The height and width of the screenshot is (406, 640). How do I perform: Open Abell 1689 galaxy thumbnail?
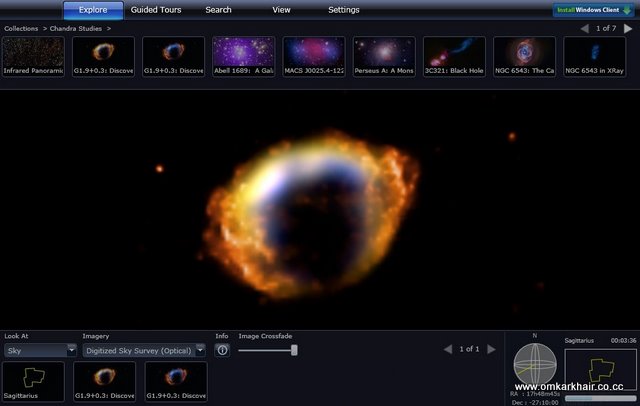coord(244,56)
